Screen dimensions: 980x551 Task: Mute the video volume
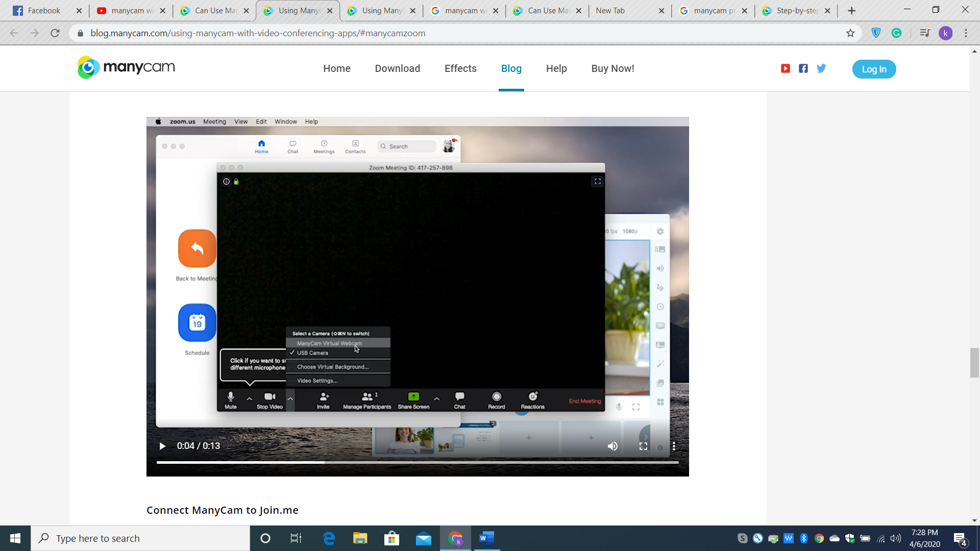612,446
